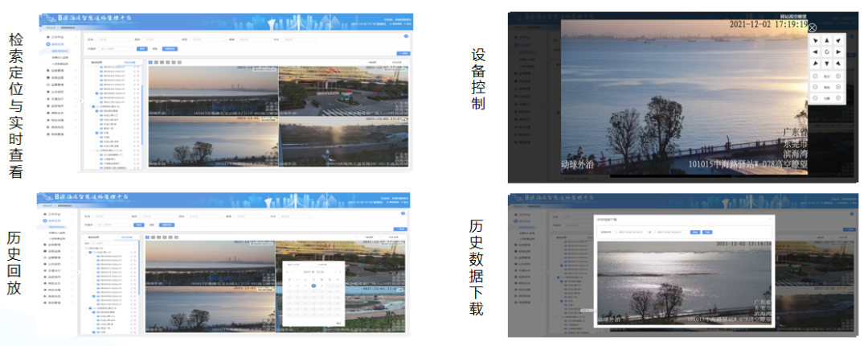
Task: Pan camera left with PTZ left arrow
Action: click(815, 52)
